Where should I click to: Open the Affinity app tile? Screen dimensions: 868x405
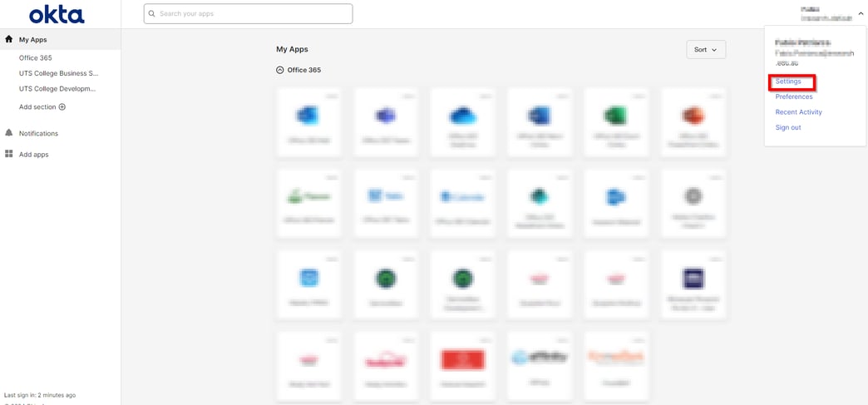(x=540, y=367)
